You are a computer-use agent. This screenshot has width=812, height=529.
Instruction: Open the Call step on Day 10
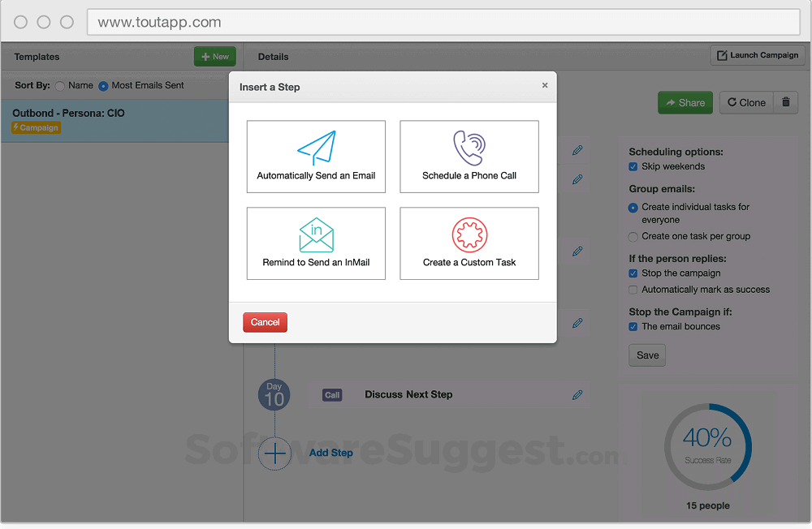tap(331, 394)
